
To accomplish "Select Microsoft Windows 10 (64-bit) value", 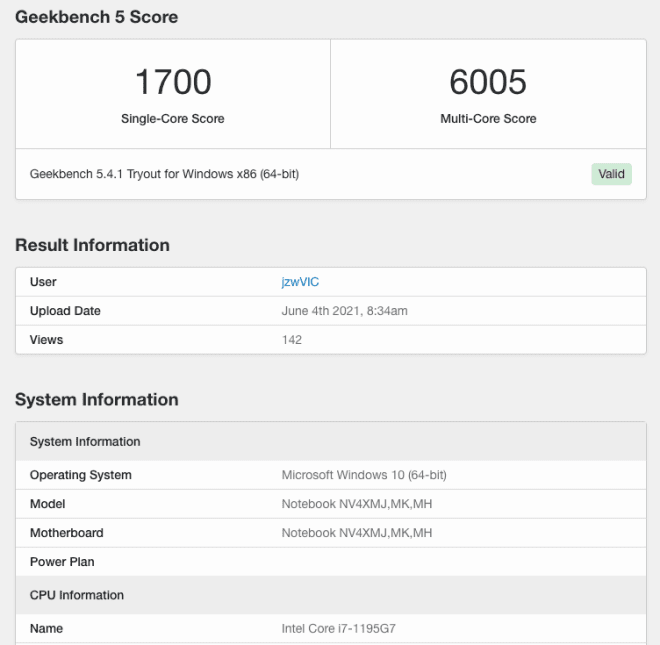I will [x=364, y=475].
